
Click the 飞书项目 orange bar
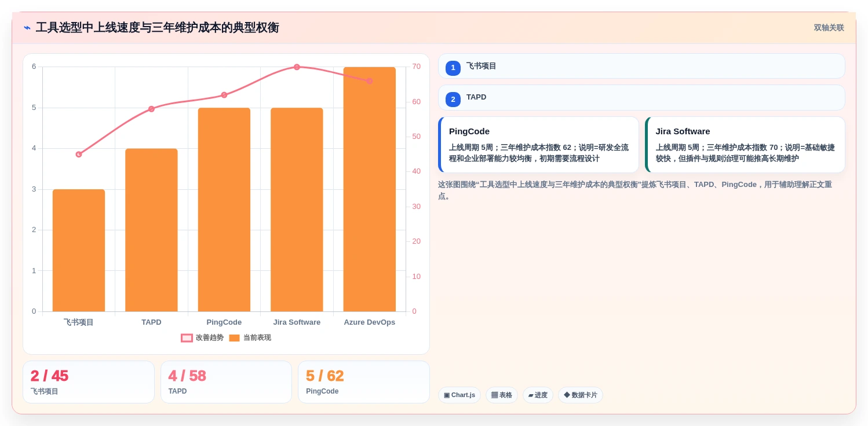point(79,251)
